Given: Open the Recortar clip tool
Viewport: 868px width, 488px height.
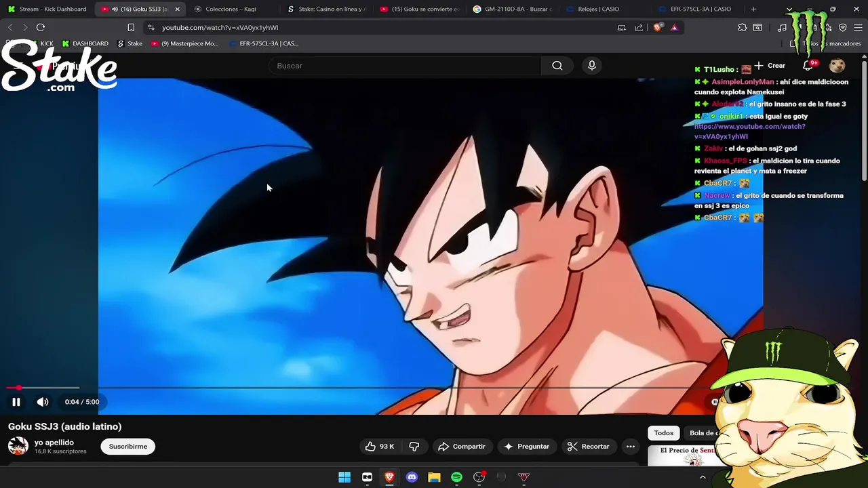Looking at the screenshot, I should tap(589, 446).
